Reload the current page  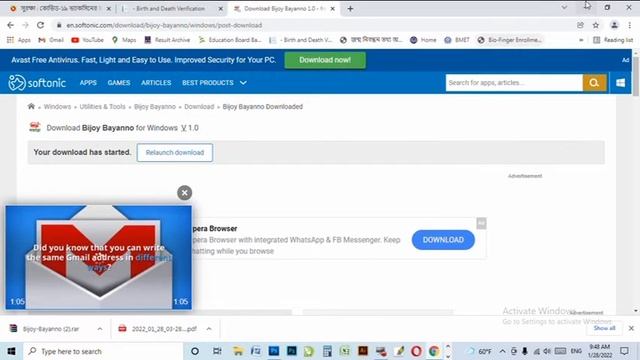point(40,25)
